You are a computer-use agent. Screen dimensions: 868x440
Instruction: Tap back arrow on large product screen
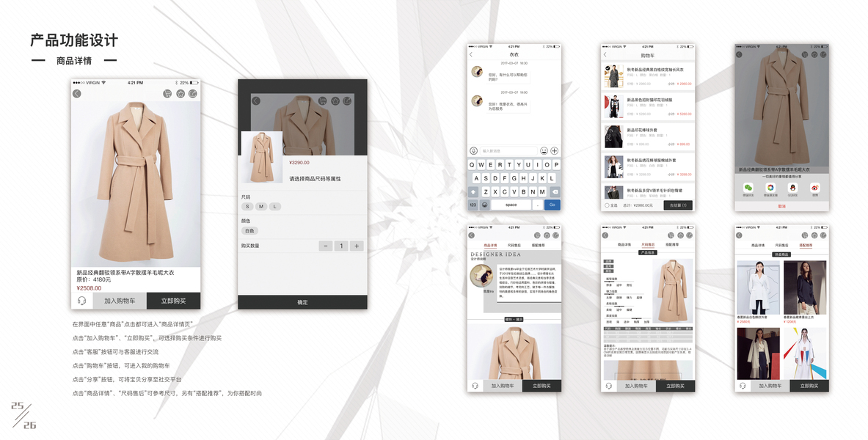click(x=77, y=94)
